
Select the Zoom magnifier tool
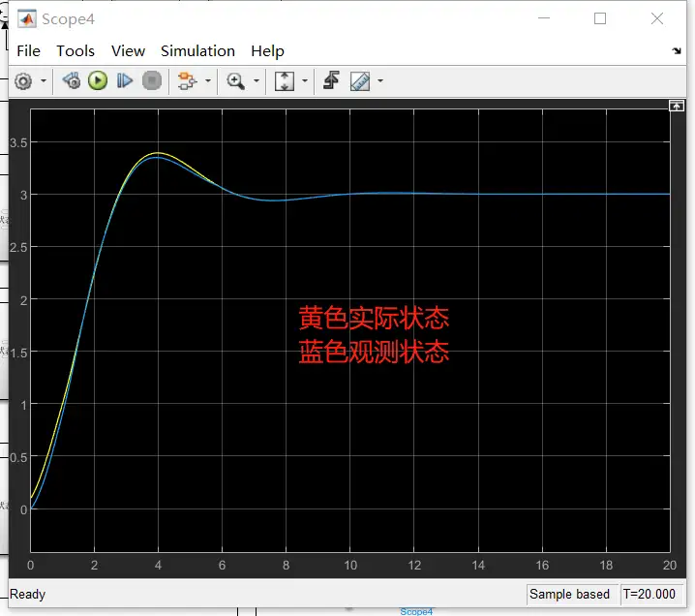[x=235, y=81]
